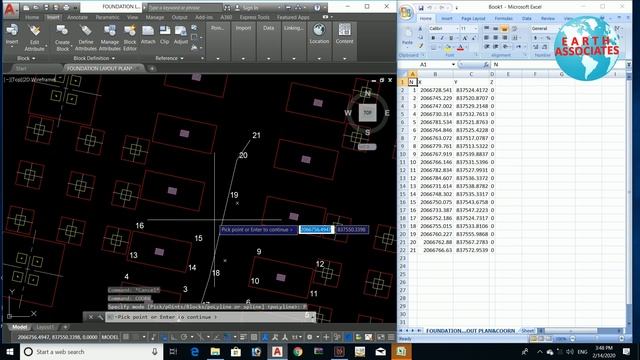Click the Fill Color bucket in Excel
The width and height of the screenshot is (640, 360).
coord(447,47)
